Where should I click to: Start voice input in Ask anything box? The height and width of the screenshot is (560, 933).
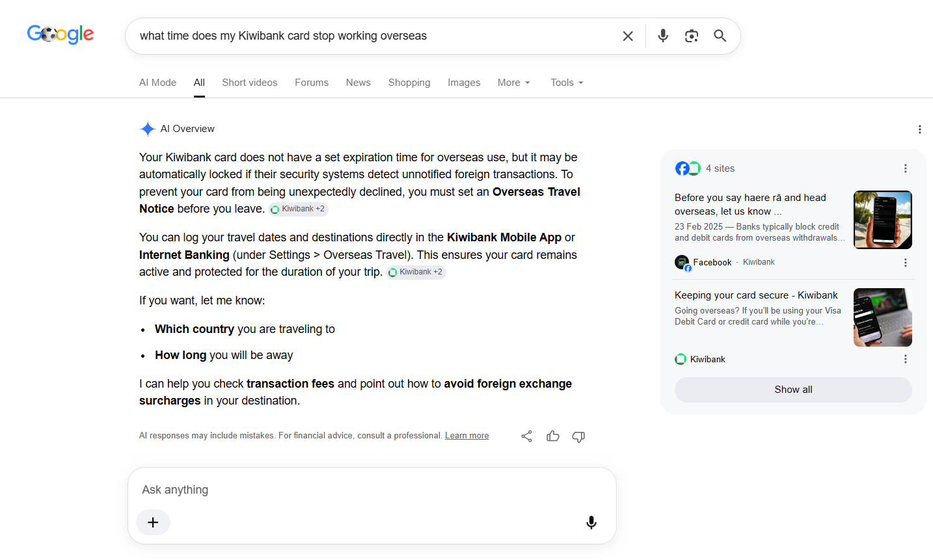point(591,522)
